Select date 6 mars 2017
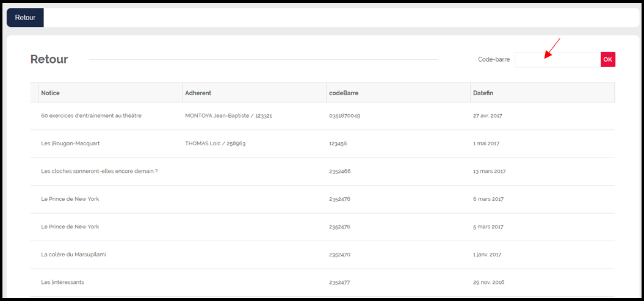The height and width of the screenshot is (301, 644). 488,199
